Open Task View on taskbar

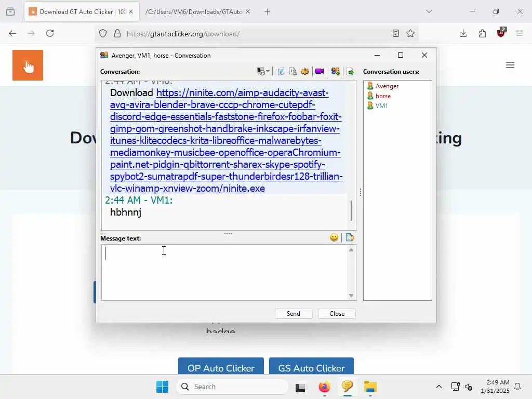coord(300,387)
